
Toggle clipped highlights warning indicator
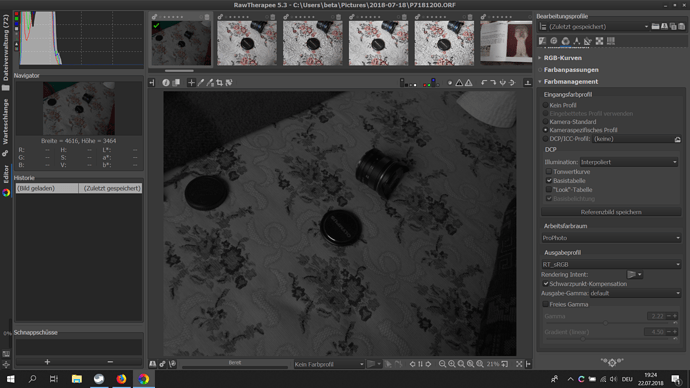pyautogui.click(x=469, y=83)
